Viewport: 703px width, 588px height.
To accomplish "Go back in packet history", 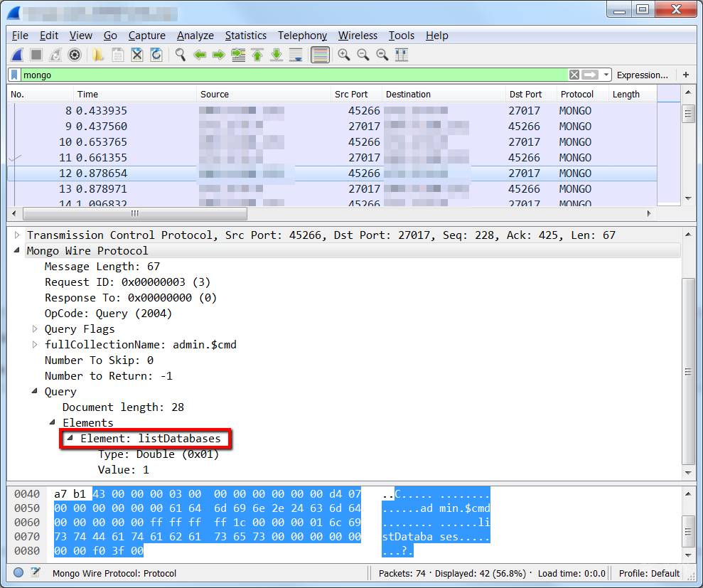I will pyautogui.click(x=200, y=55).
